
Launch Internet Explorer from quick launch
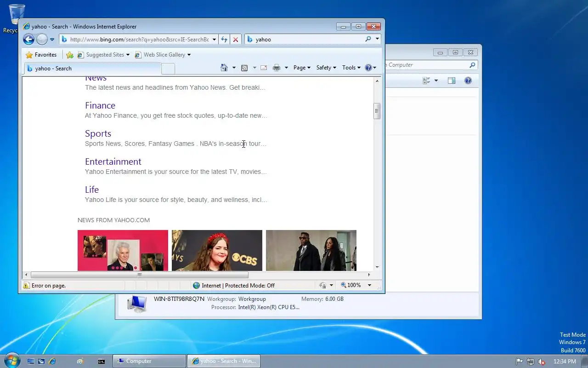tap(52, 362)
